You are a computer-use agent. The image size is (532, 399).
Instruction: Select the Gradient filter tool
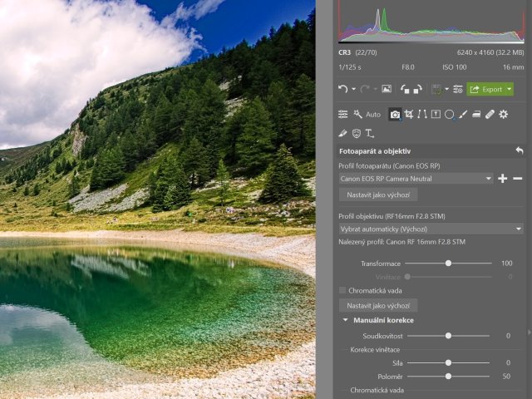tap(476, 115)
